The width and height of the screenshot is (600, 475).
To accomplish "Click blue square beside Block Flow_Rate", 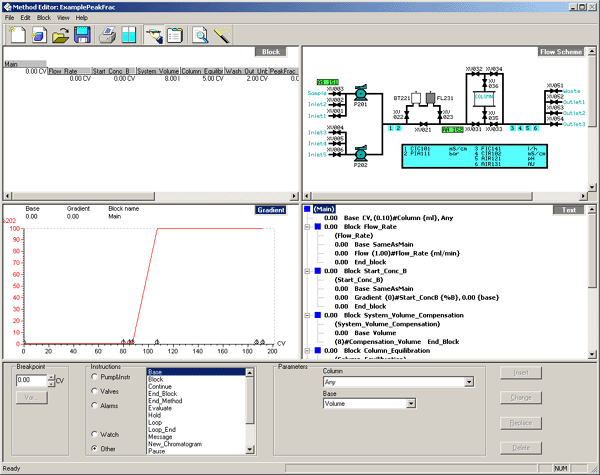I will (x=318, y=227).
